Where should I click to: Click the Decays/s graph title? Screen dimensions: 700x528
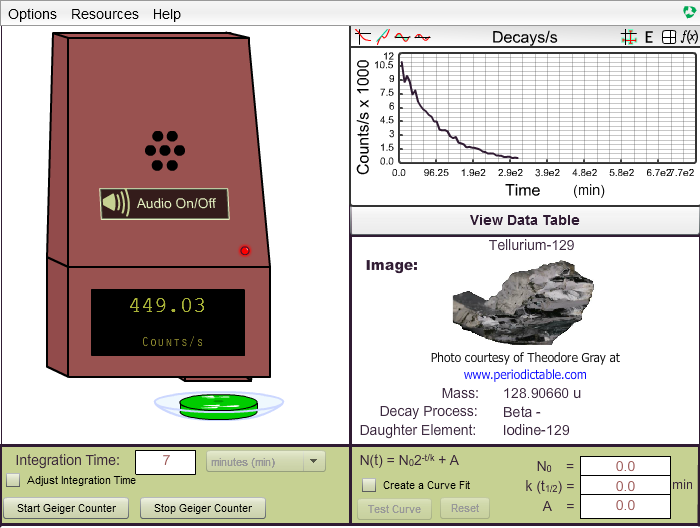tap(525, 37)
